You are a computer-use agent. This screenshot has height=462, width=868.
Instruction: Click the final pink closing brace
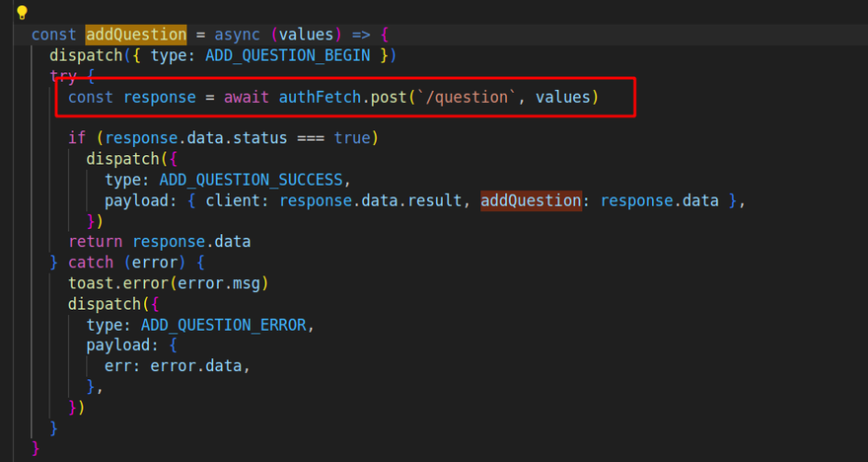pyautogui.click(x=36, y=449)
